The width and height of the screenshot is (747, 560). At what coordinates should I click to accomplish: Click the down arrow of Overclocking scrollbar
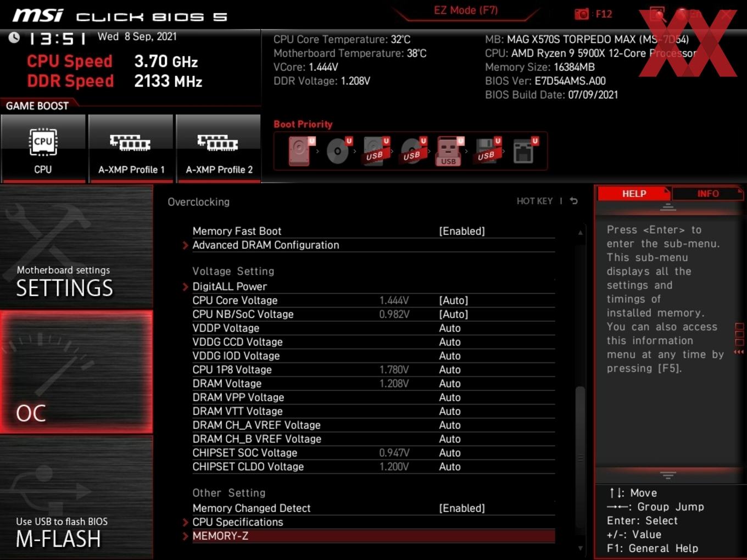(580, 548)
